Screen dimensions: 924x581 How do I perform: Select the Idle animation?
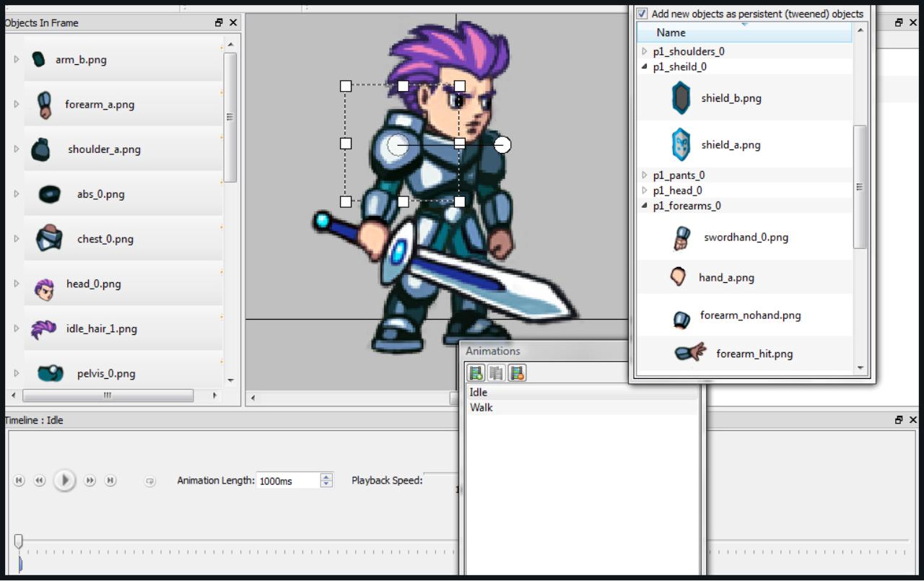point(479,392)
